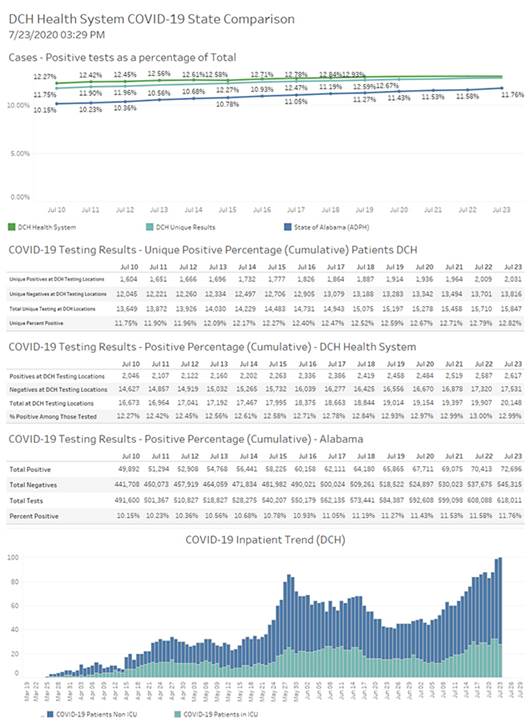Click the COVID-19 Patients Non ICU legend square
This screenshot has width=531, height=723.
click(50, 714)
